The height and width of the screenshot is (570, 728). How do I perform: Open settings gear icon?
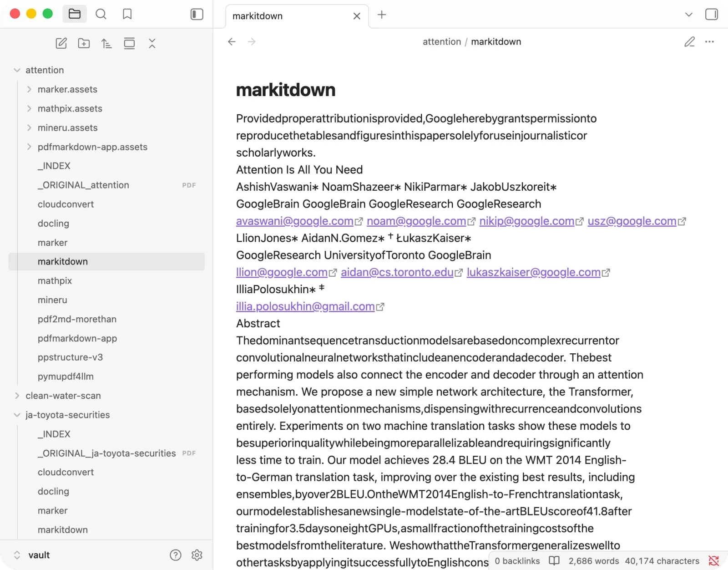coord(197,555)
